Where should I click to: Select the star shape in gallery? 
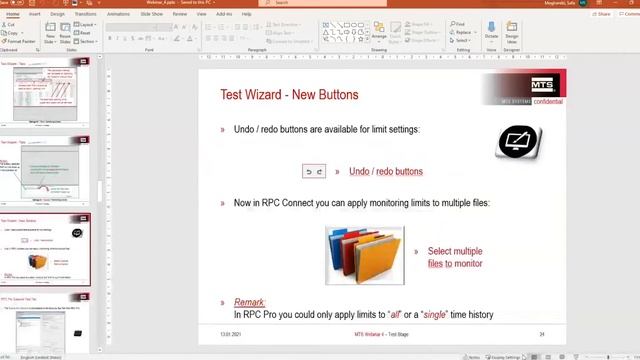coord(360,39)
